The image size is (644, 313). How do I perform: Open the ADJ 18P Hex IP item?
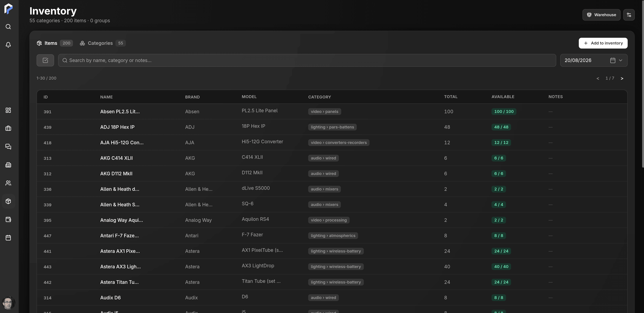pyautogui.click(x=117, y=127)
